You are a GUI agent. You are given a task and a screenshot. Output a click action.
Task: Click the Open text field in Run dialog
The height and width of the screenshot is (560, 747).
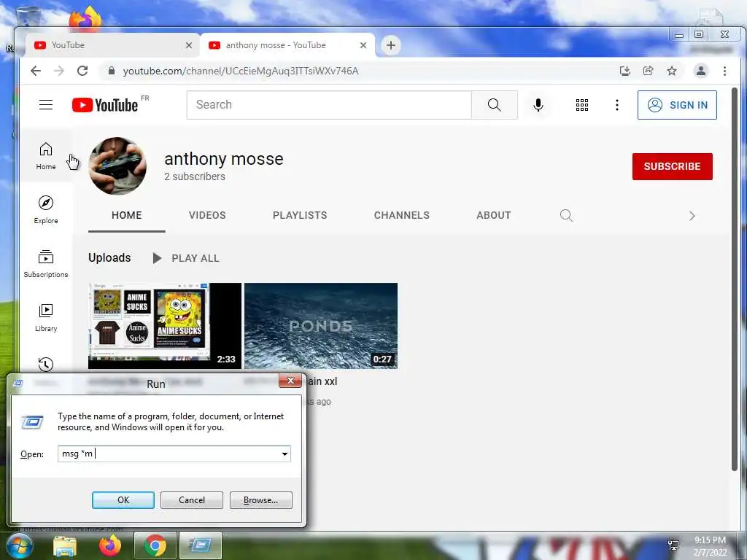pyautogui.click(x=169, y=454)
